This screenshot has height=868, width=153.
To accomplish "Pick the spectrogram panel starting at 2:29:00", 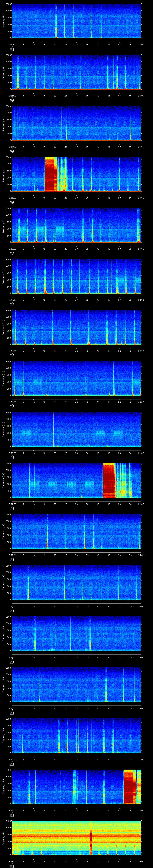I will pos(77,378).
